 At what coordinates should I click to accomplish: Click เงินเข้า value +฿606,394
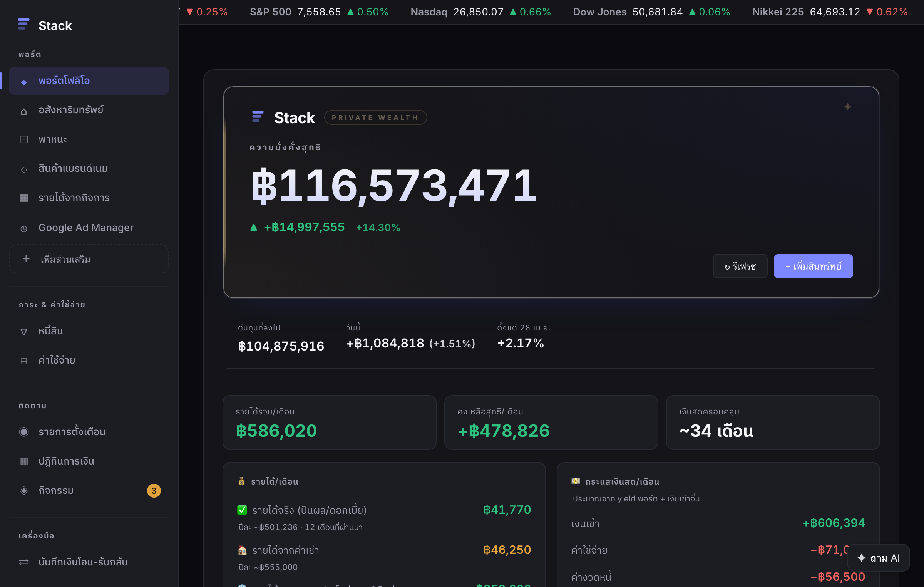(834, 523)
